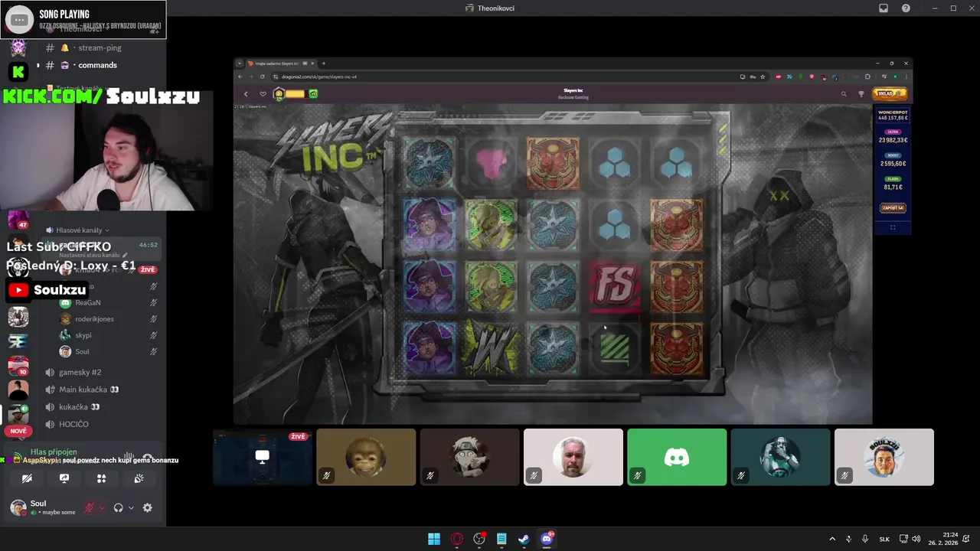
Task: Open the casino trophy icon
Action: pyautogui.click(x=861, y=94)
